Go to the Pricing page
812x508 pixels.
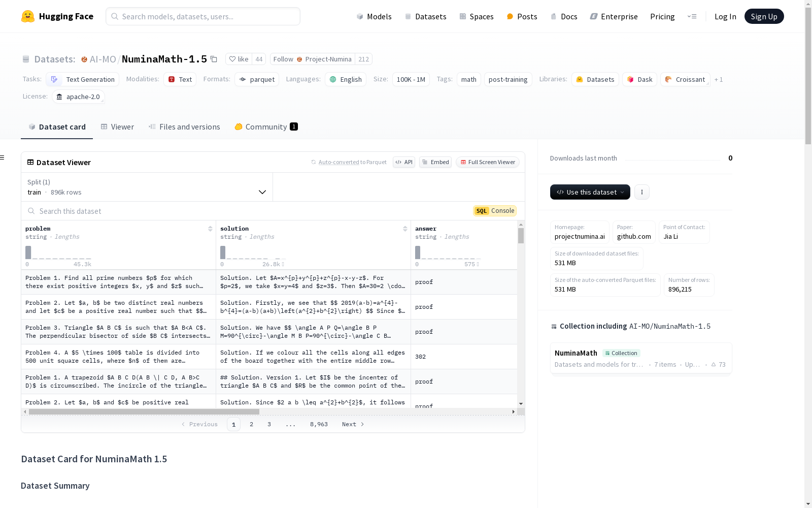(x=662, y=16)
